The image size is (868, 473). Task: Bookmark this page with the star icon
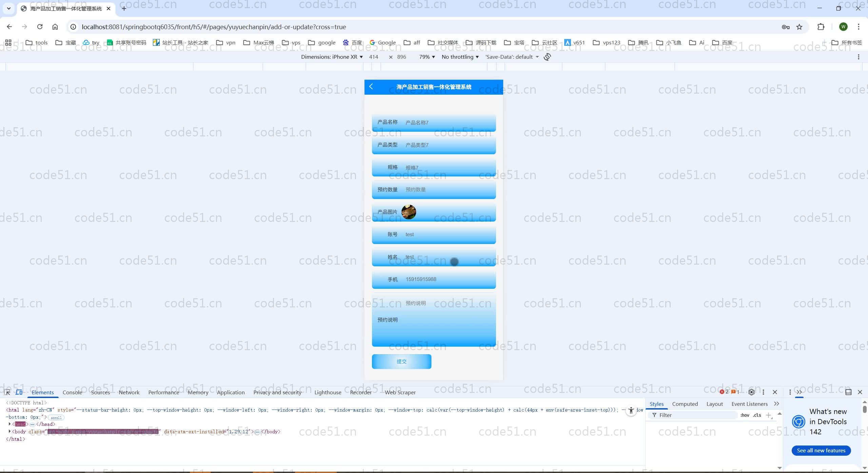[800, 27]
